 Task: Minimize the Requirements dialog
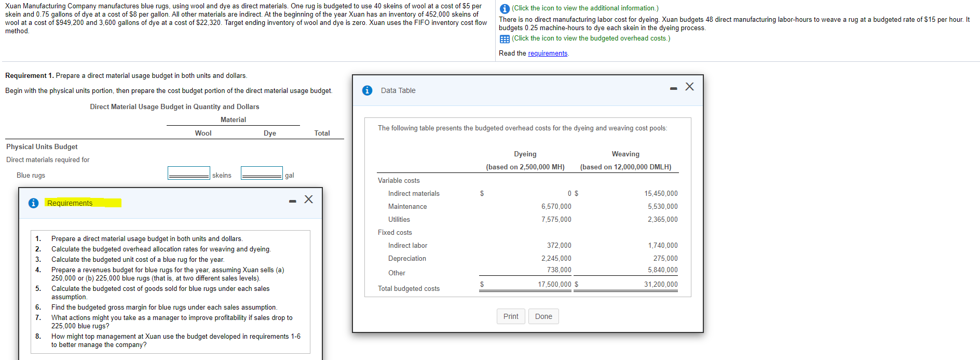292,201
